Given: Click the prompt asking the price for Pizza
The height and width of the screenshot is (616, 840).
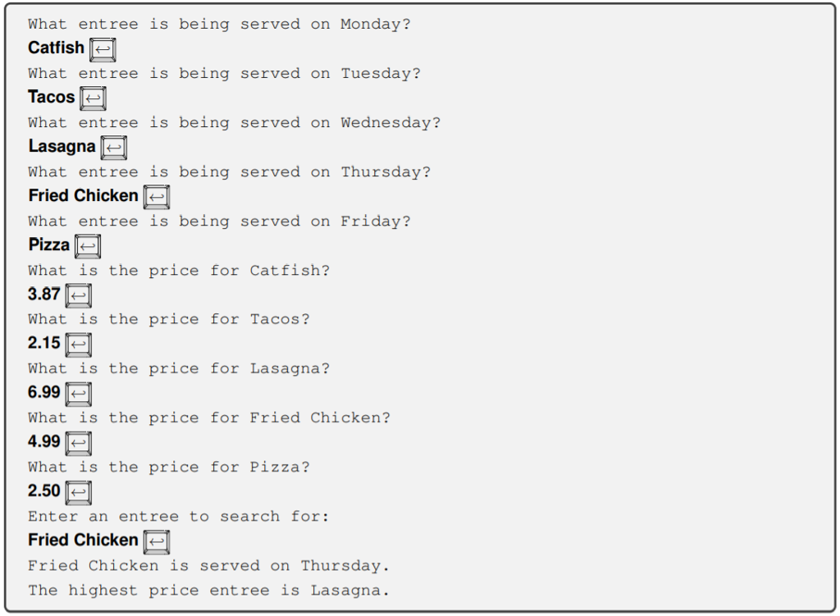Looking at the screenshot, I should (x=169, y=468).
